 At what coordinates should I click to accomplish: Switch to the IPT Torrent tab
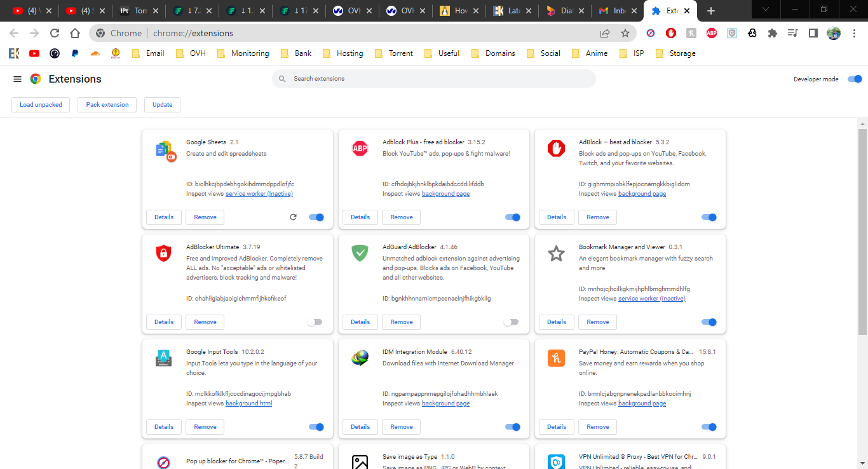click(x=139, y=11)
